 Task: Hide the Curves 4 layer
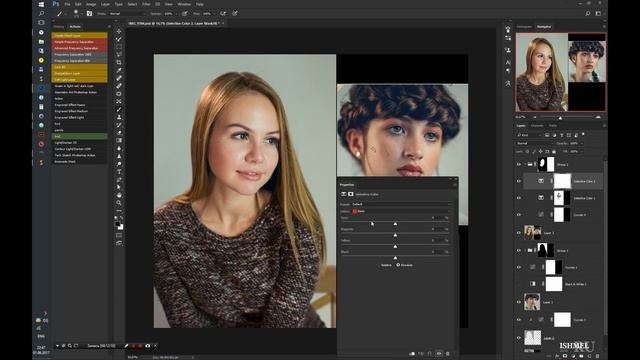pyautogui.click(x=519, y=215)
